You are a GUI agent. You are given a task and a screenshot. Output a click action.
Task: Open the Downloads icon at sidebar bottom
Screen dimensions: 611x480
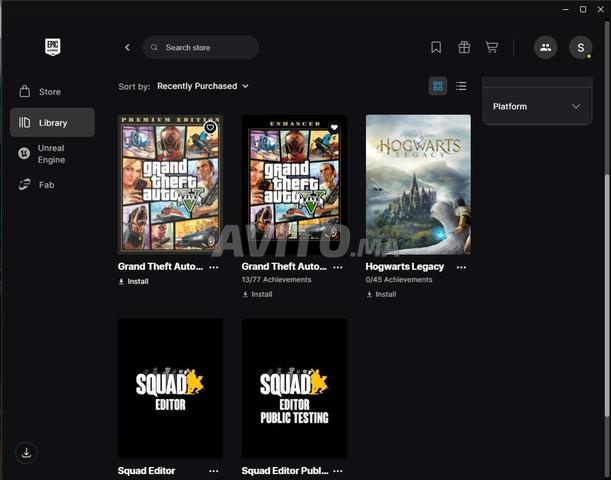(x=26, y=453)
